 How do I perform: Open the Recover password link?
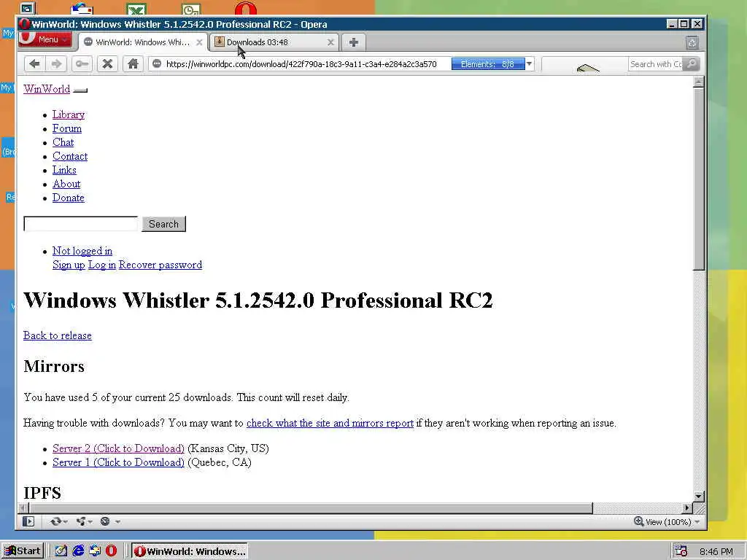160,265
